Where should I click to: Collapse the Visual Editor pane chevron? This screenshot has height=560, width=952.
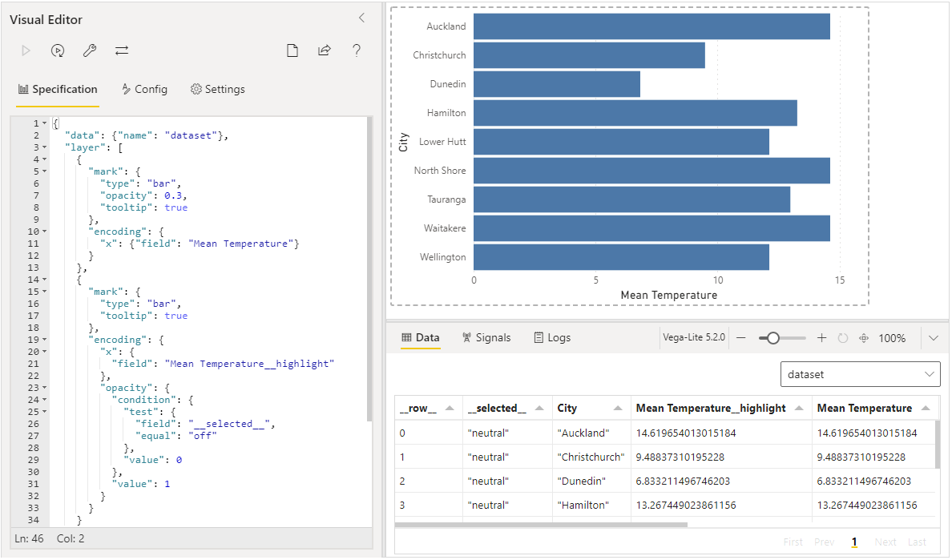(x=362, y=18)
